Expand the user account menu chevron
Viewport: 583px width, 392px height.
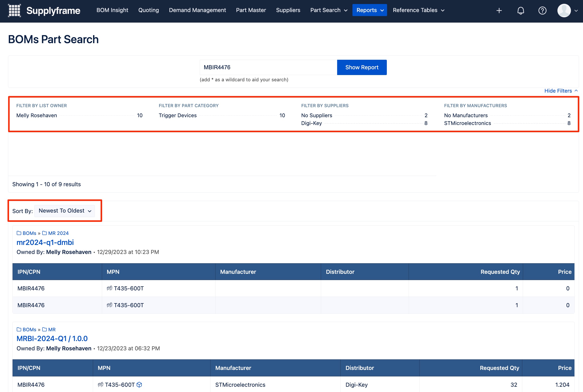tap(576, 11)
